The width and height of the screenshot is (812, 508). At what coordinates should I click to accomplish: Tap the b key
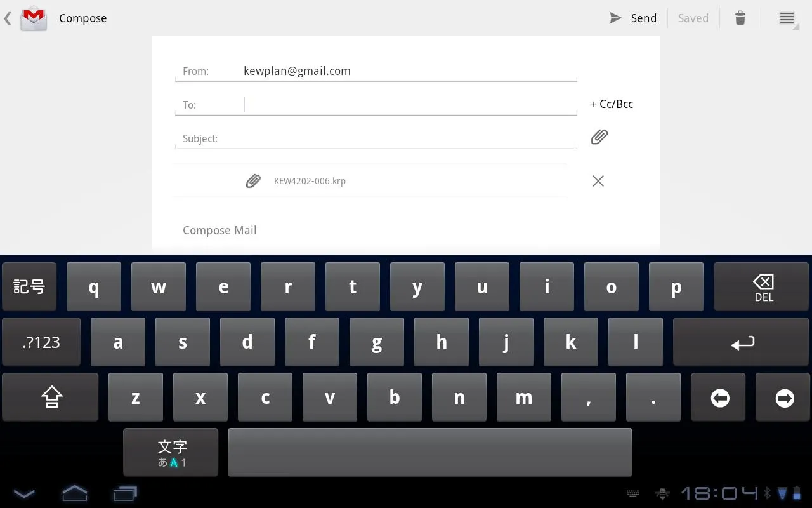[395, 398]
